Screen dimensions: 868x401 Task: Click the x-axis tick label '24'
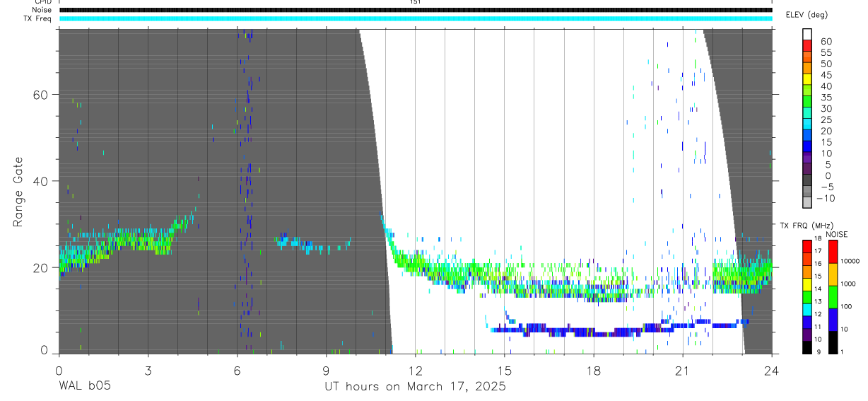(772, 370)
